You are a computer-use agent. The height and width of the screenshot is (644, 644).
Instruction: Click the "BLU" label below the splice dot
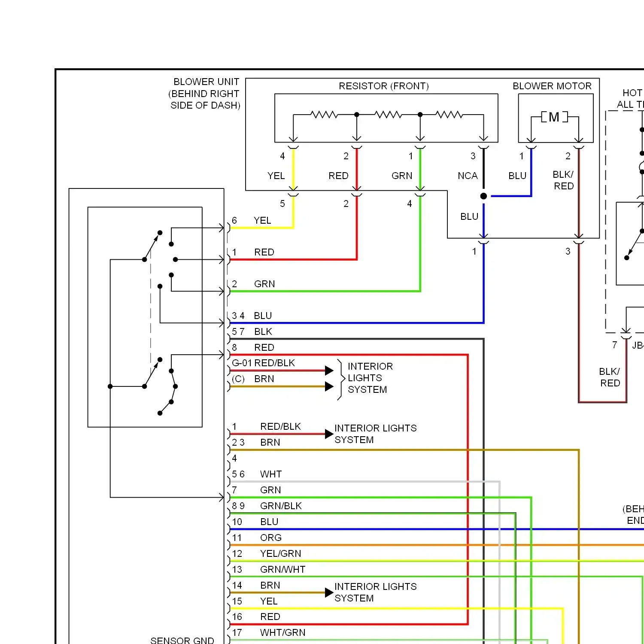pos(469,216)
